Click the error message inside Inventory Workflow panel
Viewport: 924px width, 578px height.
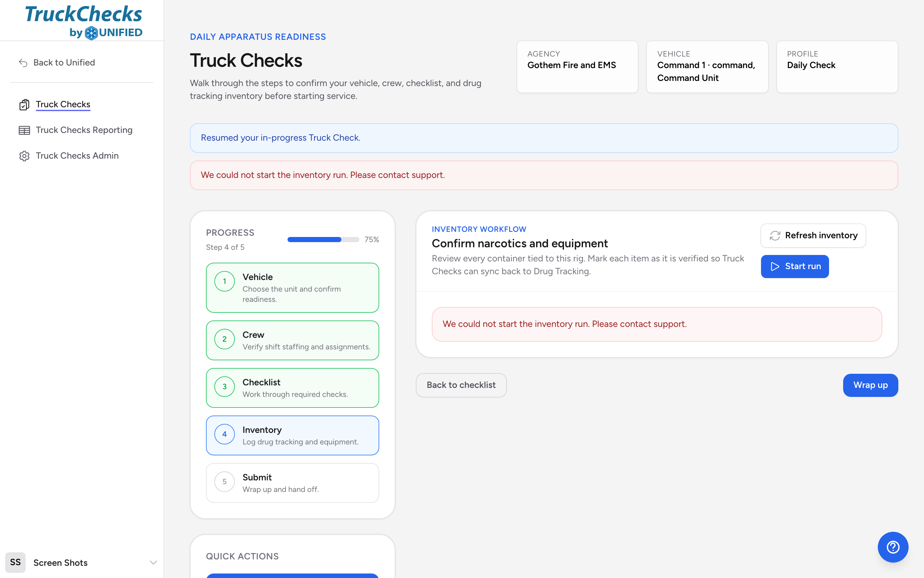(x=657, y=324)
